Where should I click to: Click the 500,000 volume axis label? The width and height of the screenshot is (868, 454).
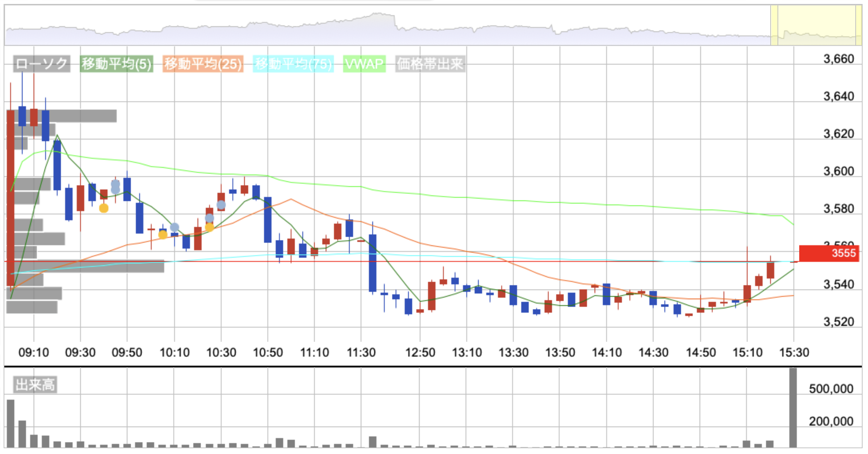click(x=831, y=389)
